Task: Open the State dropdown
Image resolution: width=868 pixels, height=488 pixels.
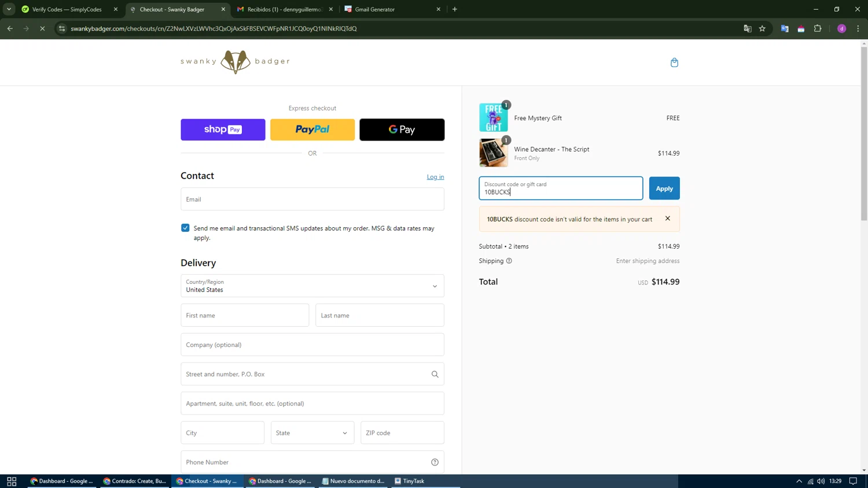Action: click(312, 432)
